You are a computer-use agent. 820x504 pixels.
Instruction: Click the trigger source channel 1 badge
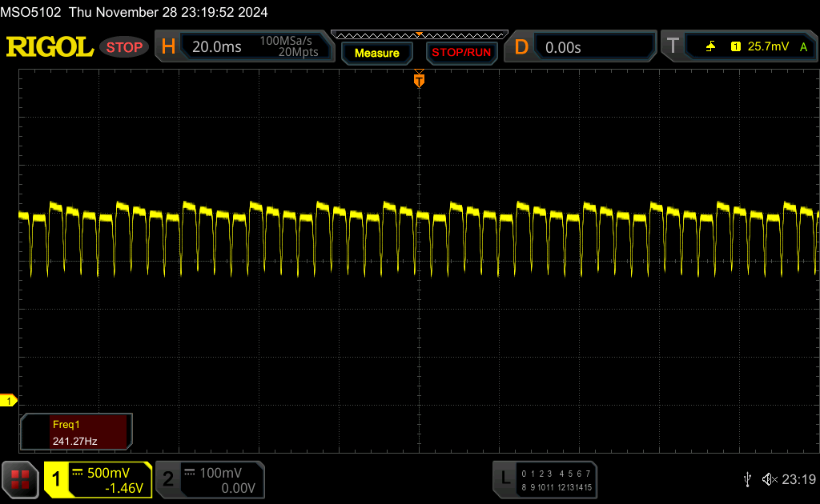pyautogui.click(x=735, y=46)
